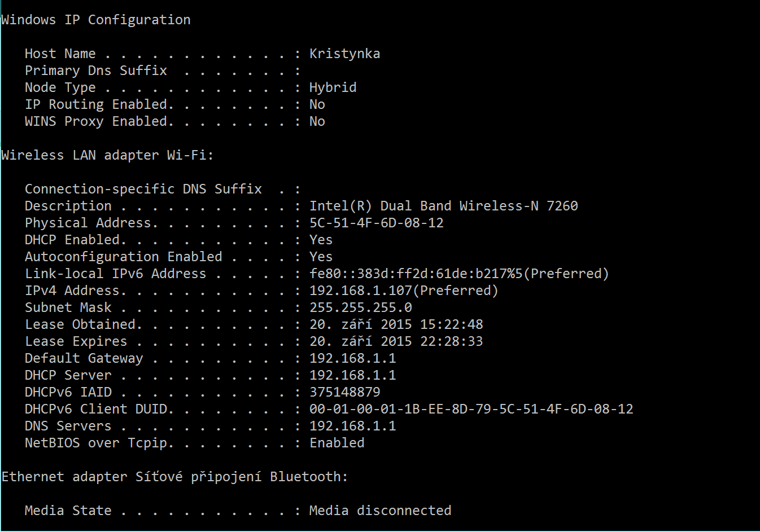Click the Default Gateway address value
The width and height of the screenshot is (760, 532).
(x=352, y=358)
